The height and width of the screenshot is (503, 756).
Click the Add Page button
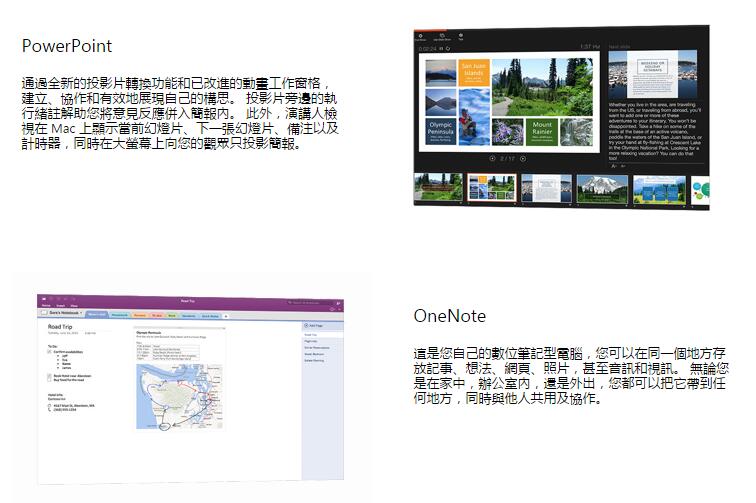[314, 326]
